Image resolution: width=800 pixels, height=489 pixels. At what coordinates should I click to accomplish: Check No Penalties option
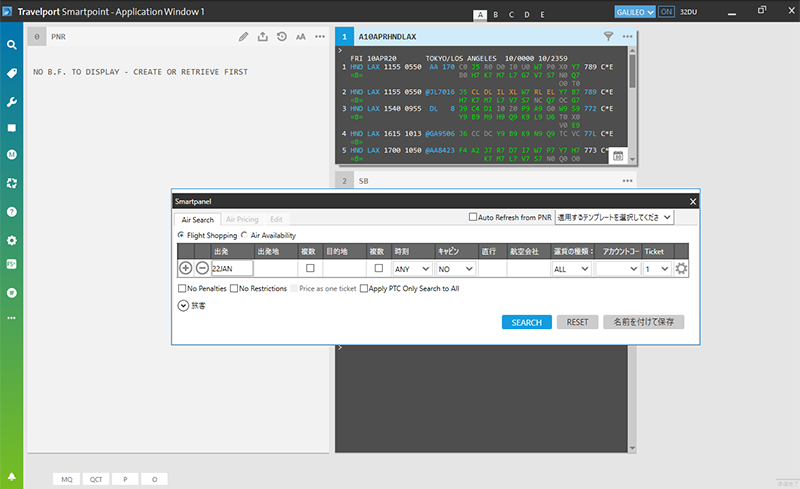click(182, 288)
